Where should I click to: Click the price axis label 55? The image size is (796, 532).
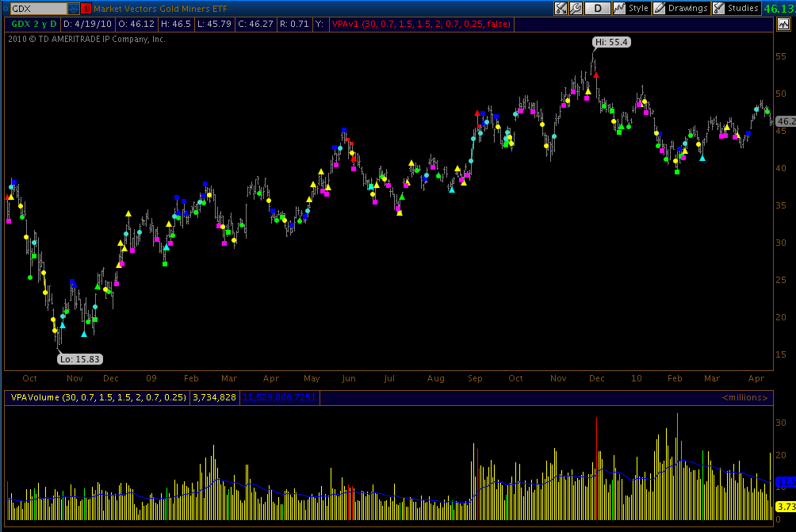(x=781, y=56)
